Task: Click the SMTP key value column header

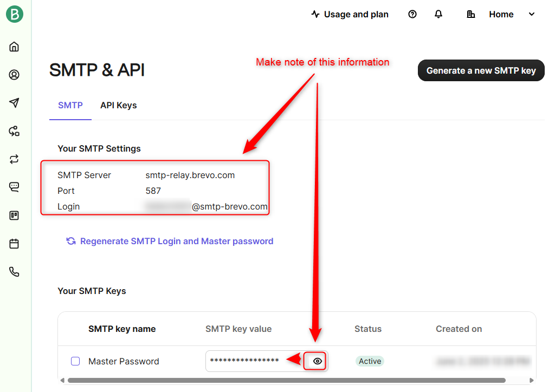Action: click(x=238, y=329)
